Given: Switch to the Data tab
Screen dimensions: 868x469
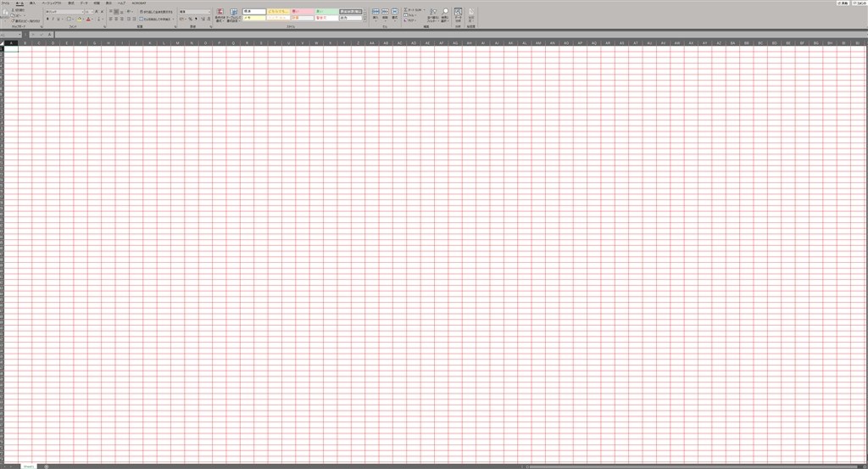Looking at the screenshot, I should 84,3.
